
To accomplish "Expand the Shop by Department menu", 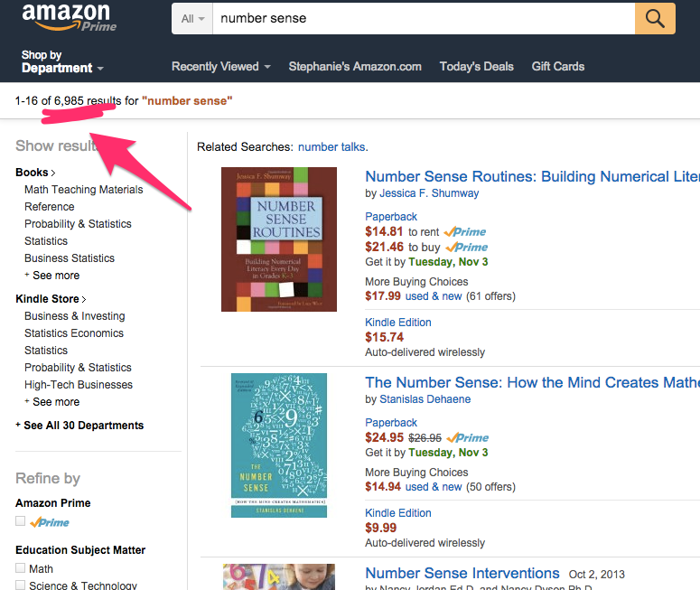I will click(62, 62).
